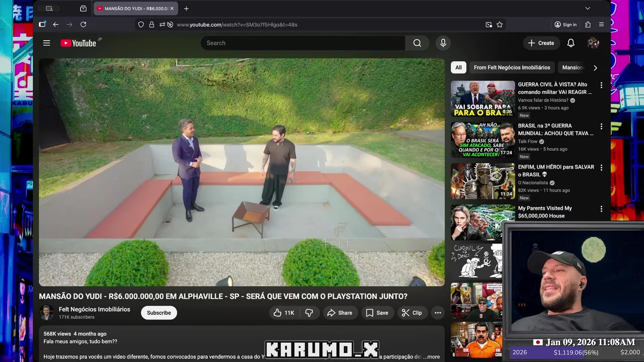Open ENFIM, UM HERÓI para SALVAR thumbnail
This screenshot has width=644, height=362.
[x=483, y=181]
